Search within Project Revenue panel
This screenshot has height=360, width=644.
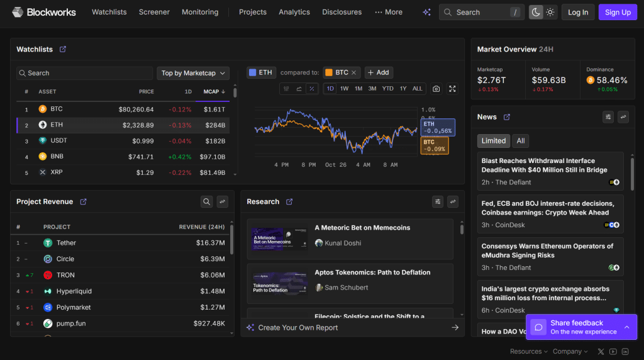coord(206,202)
